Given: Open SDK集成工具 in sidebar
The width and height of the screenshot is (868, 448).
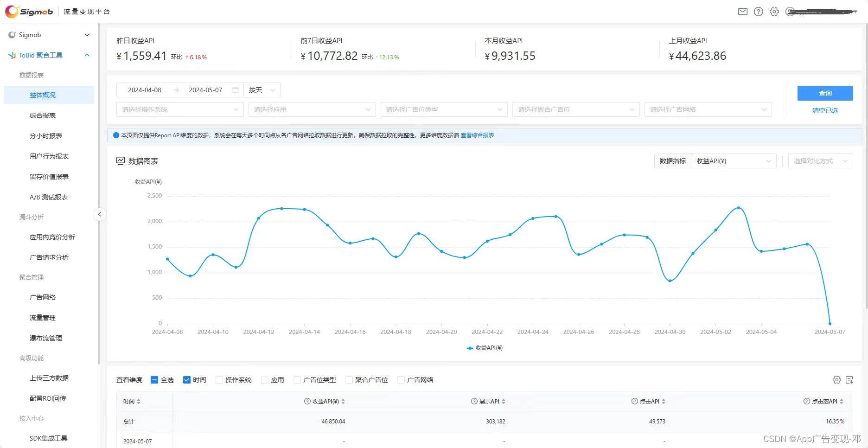Looking at the screenshot, I should point(49,438).
